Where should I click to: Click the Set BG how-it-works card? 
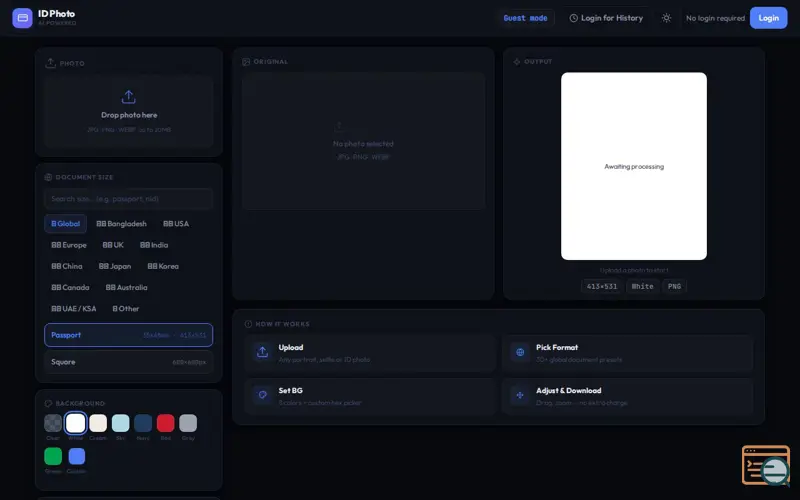pyautogui.click(x=370, y=396)
